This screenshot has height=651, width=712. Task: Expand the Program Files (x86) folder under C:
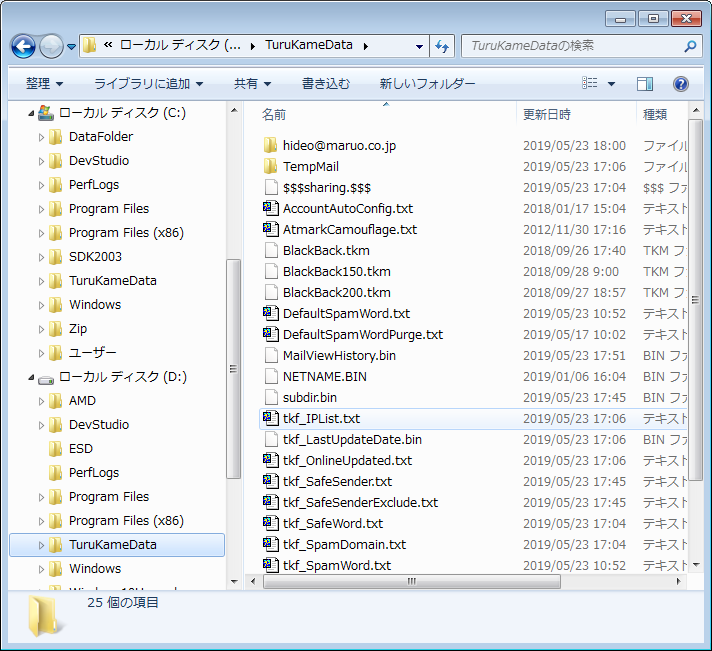[x=41, y=233]
